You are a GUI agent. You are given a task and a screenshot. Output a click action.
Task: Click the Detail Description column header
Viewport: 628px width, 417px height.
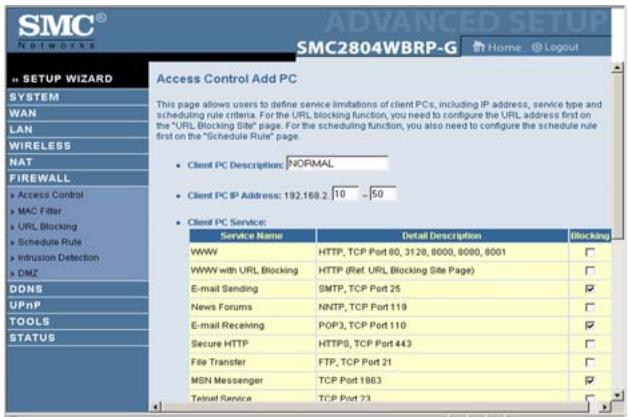pos(442,236)
